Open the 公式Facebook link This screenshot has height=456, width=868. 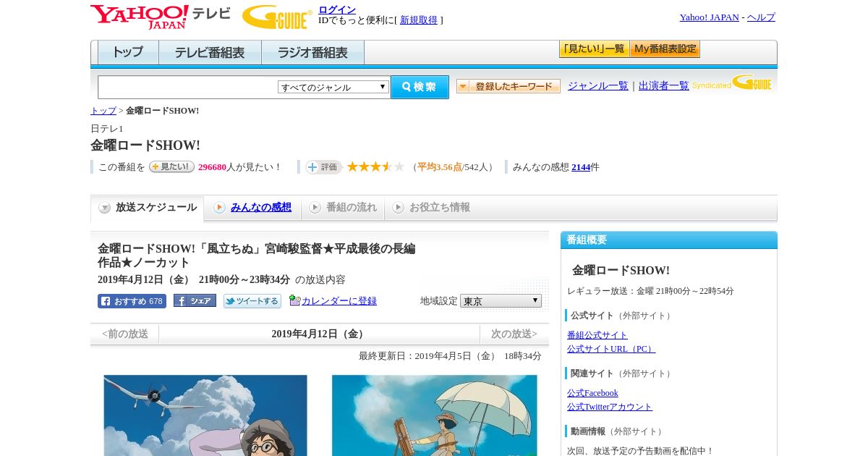pos(592,393)
